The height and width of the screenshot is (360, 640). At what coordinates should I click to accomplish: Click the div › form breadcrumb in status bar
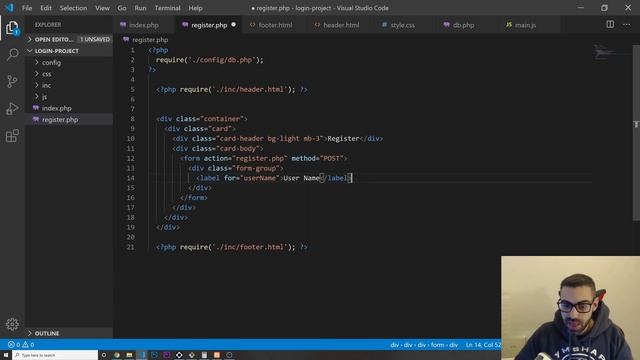pyautogui.click(x=424, y=345)
